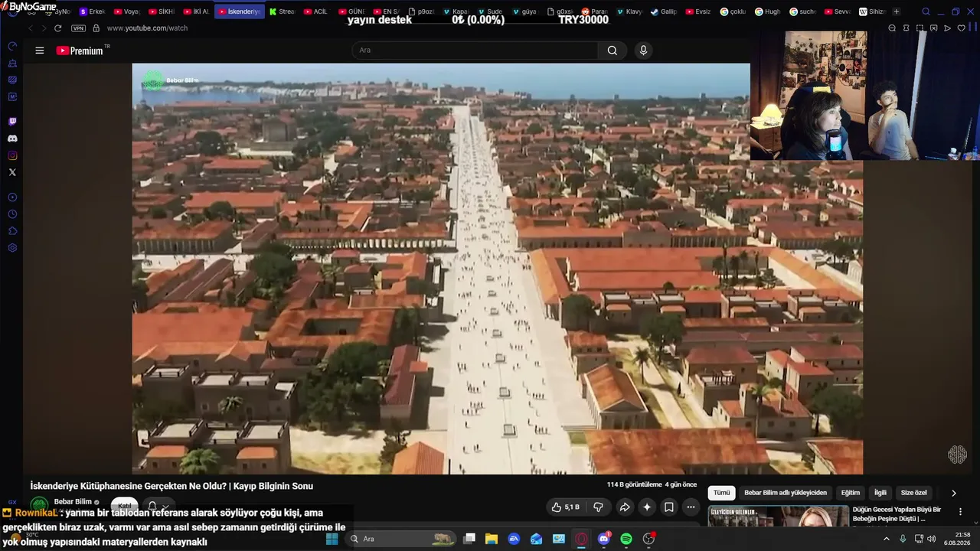Start voice search with microphone icon
The width and height of the screenshot is (980, 551).
[x=643, y=51]
